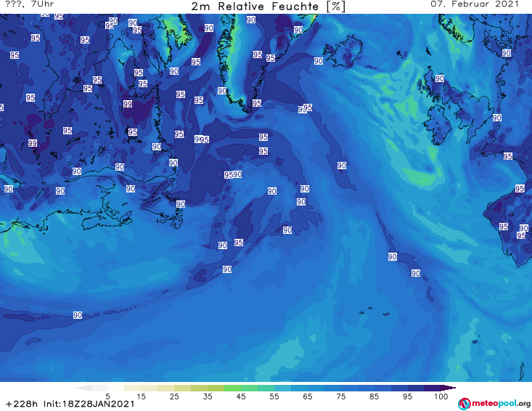Select the date '07. Februar 2021'
Screen dimensions: 532x411
(x=475, y=4)
